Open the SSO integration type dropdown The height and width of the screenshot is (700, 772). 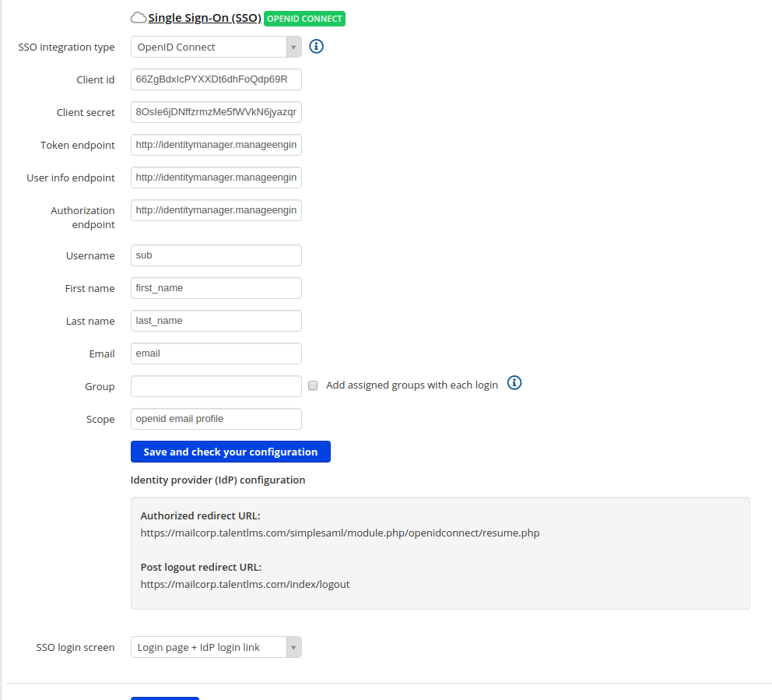coord(216,47)
